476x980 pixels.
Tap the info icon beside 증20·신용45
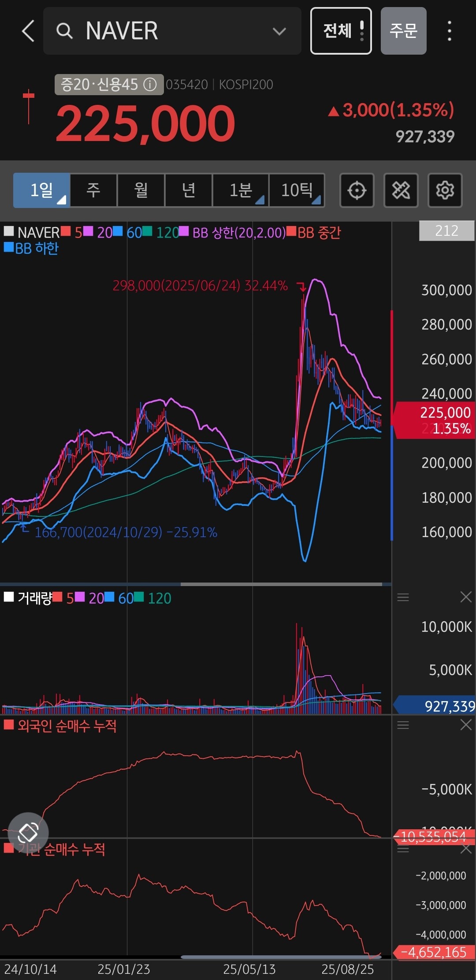click(150, 84)
